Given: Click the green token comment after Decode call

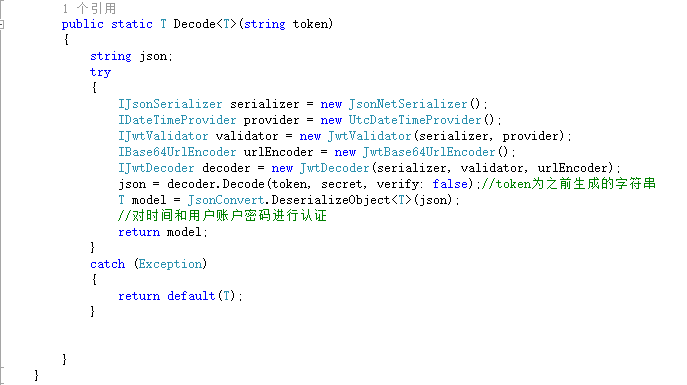Looking at the screenshot, I should point(569,184).
